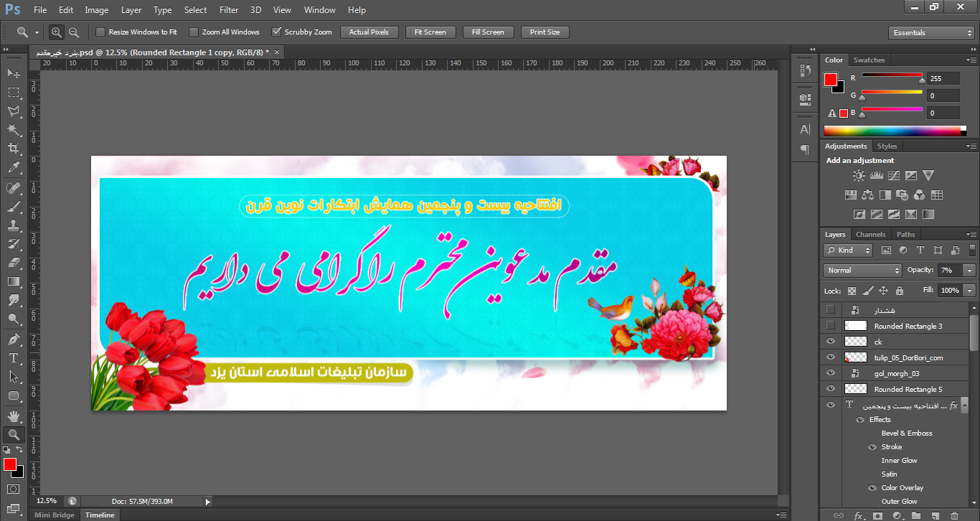Screen dimensions: 980x521
Task: Select the Horizontal Type tool
Action: point(14,357)
